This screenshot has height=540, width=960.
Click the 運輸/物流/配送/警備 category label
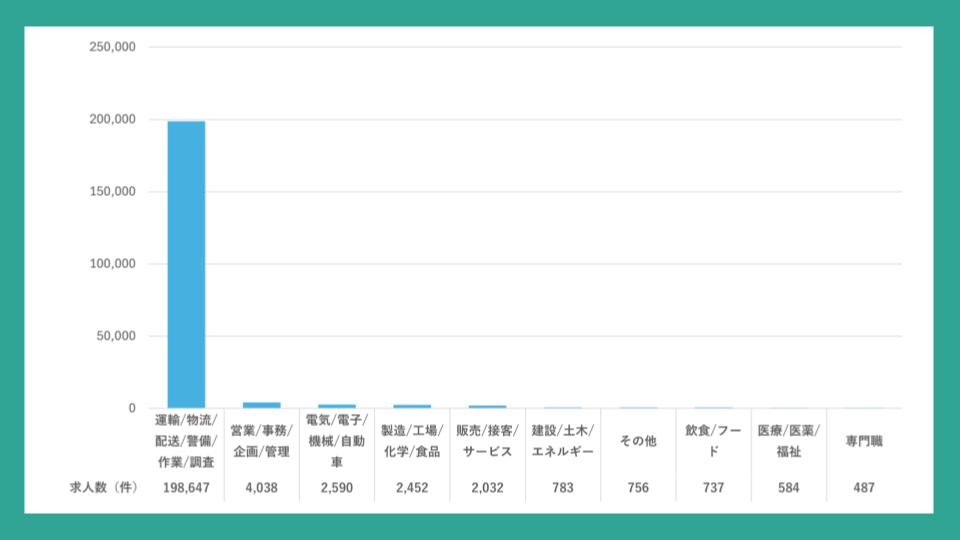(x=186, y=441)
